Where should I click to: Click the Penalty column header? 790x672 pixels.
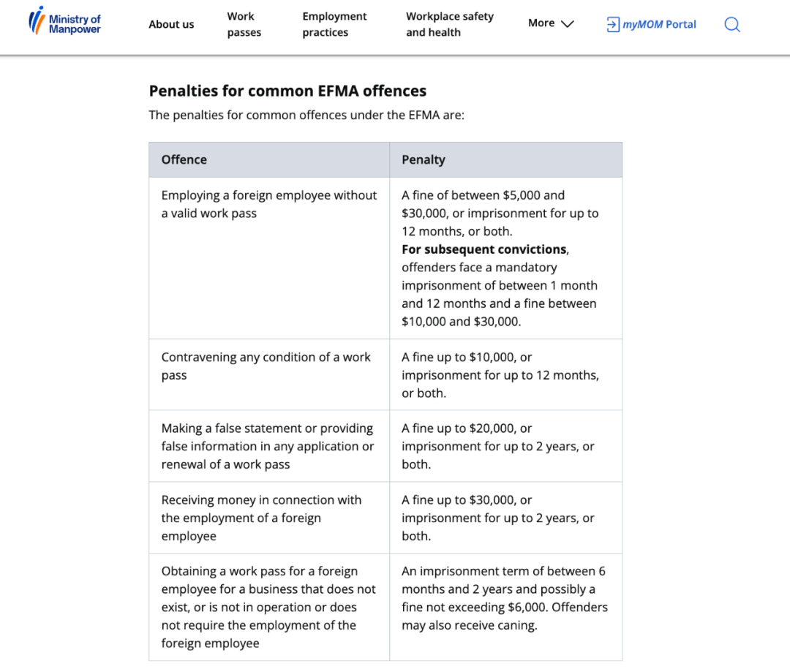tap(506, 159)
